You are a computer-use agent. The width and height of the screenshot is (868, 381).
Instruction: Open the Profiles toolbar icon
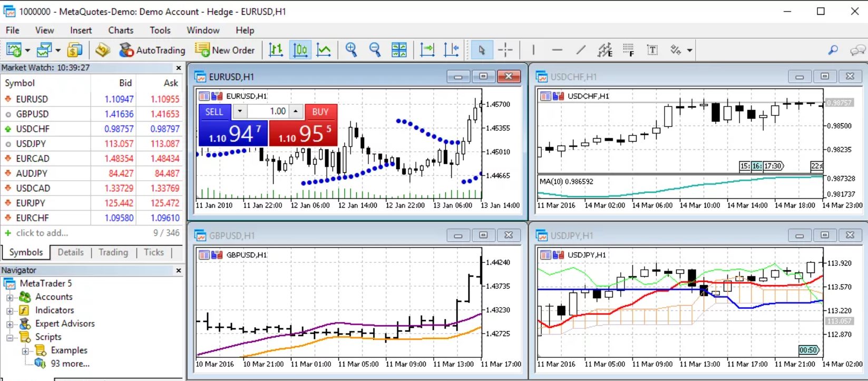coord(44,50)
